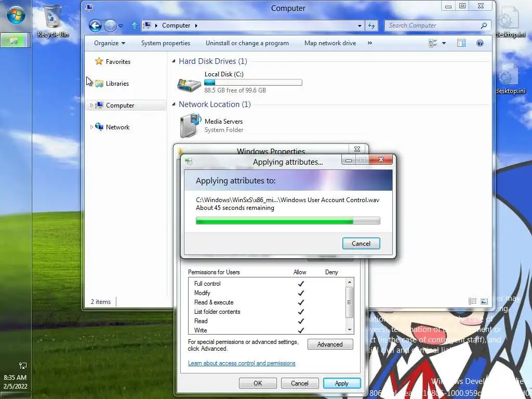Viewport: 532px width, 399px height.
Task: Open Learn about access control link
Action: tap(242, 363)
